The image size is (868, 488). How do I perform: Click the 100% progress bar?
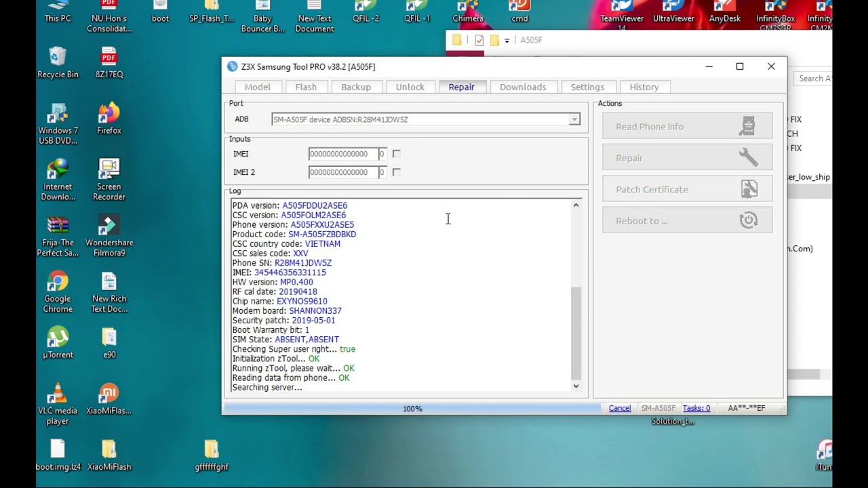(412, 409)
